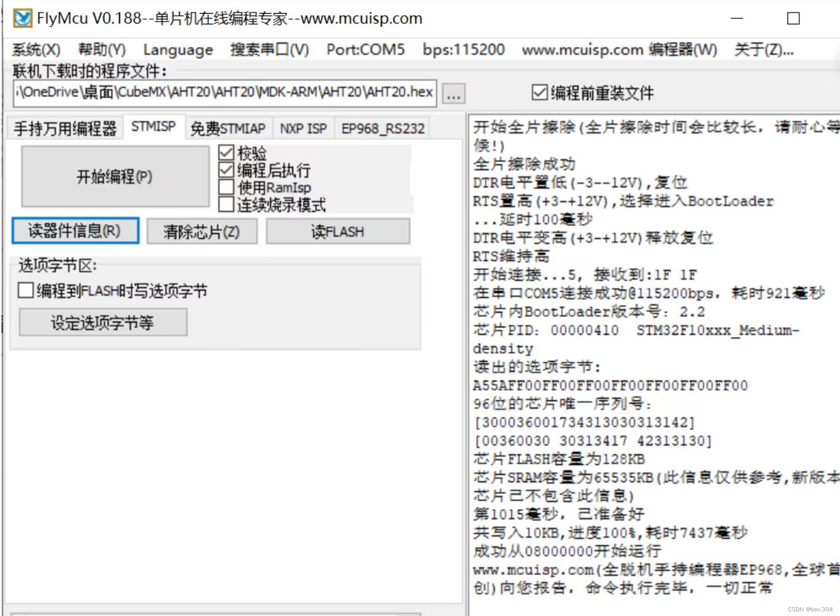Click log line 'RTS维持高'

tap(511, 256)
